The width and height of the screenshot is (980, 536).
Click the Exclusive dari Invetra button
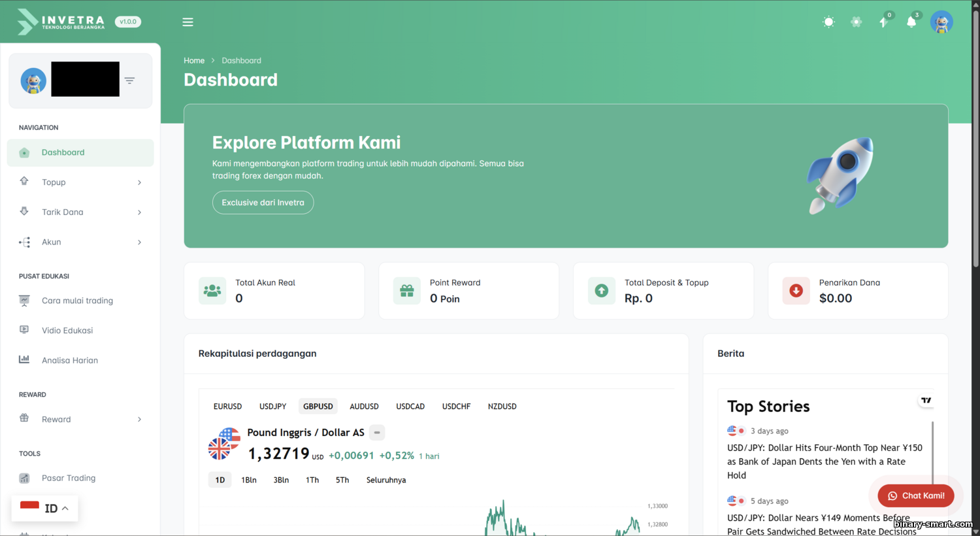pyautogui.click(x=263, y=203)
